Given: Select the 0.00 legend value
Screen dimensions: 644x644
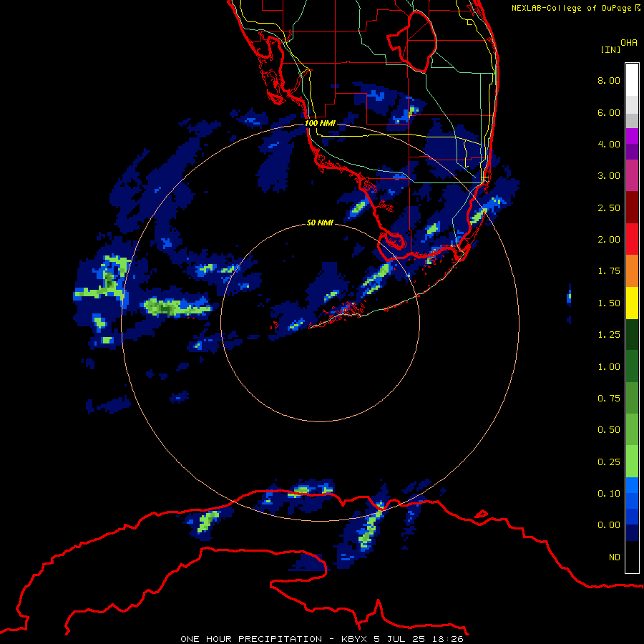Looking at the screenshot, I should [609, 525].
